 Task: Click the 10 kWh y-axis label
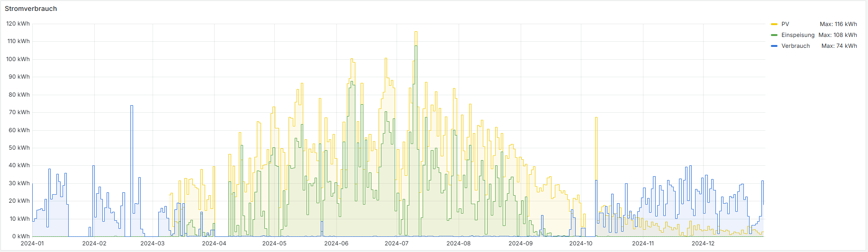pyautogui.click(x=19, y=219)
